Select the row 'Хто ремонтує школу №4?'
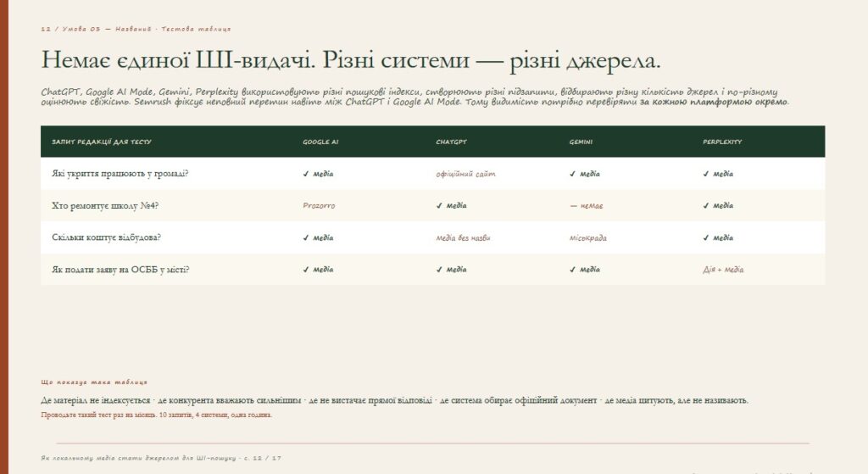The width and height of the screenshot is (868, 474). 433,205
